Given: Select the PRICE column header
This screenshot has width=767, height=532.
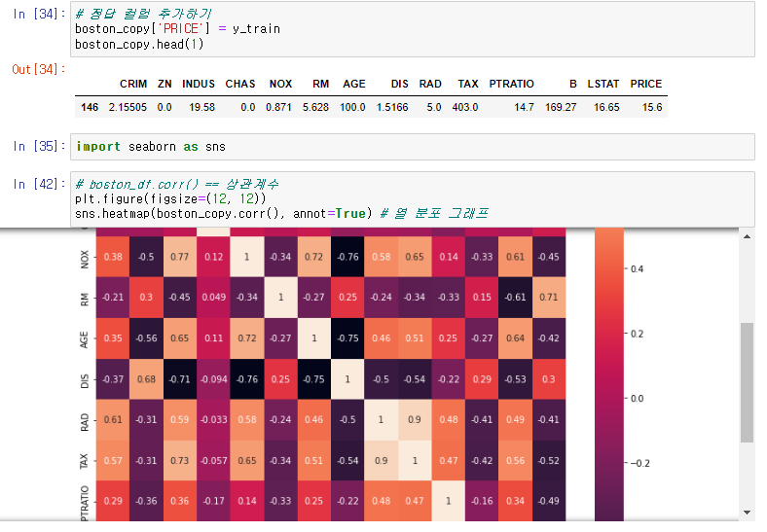Looking at the screenshot, I should pyautogui.click(x=645, y=84).
